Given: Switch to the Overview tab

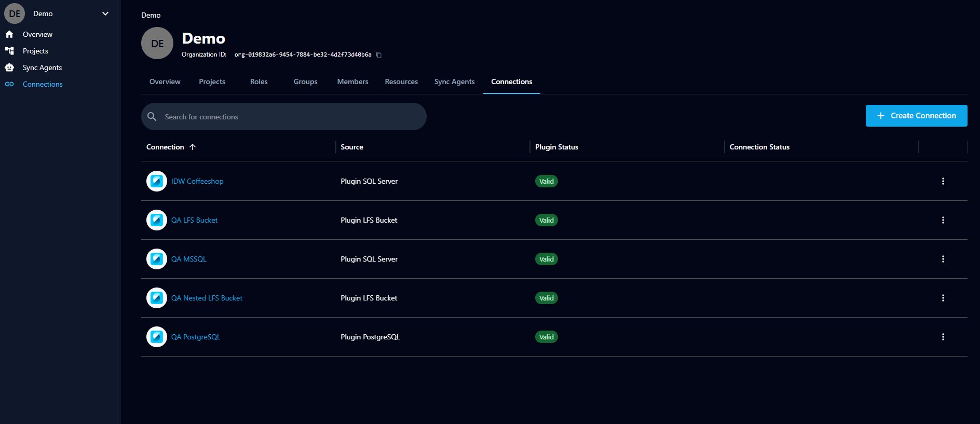Looking at the screenshot, I should (x=165, y=81).
